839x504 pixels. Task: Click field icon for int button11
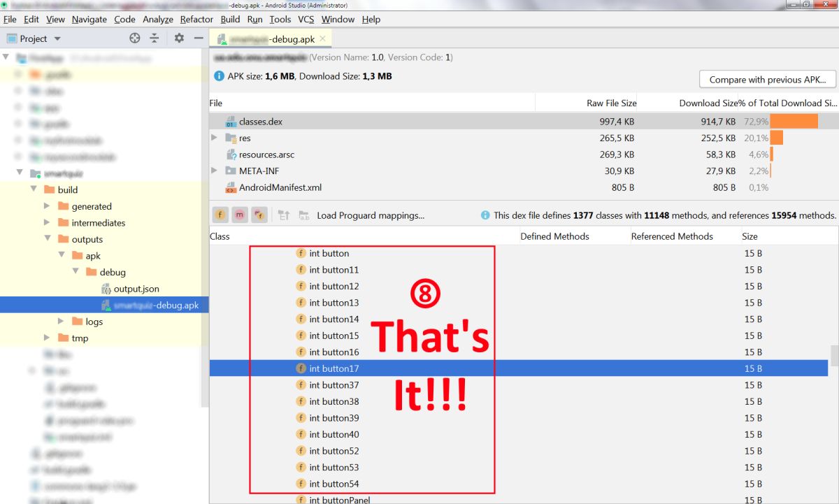tap(301, 270)
